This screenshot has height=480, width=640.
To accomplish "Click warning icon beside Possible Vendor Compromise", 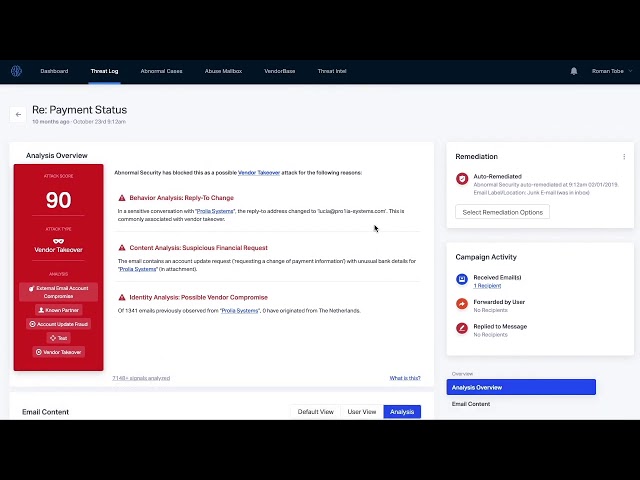I will click(x=122, y=298).
